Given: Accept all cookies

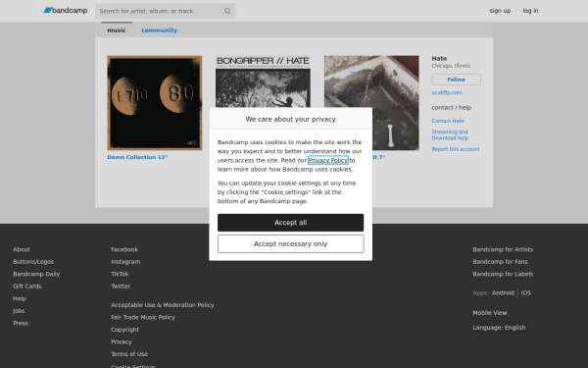Looking at the screenshot, I should (x=291, y=223).
